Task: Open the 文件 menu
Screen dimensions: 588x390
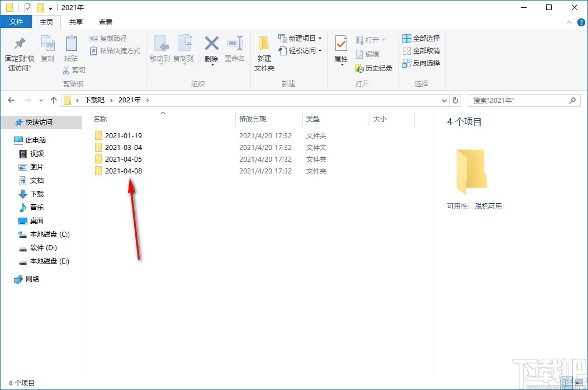Action: pos(16,22)
